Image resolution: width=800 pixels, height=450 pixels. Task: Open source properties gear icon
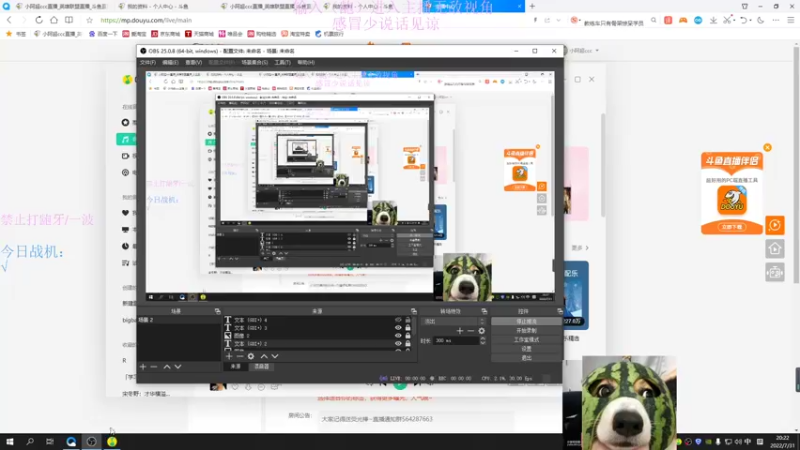[251, 356]
